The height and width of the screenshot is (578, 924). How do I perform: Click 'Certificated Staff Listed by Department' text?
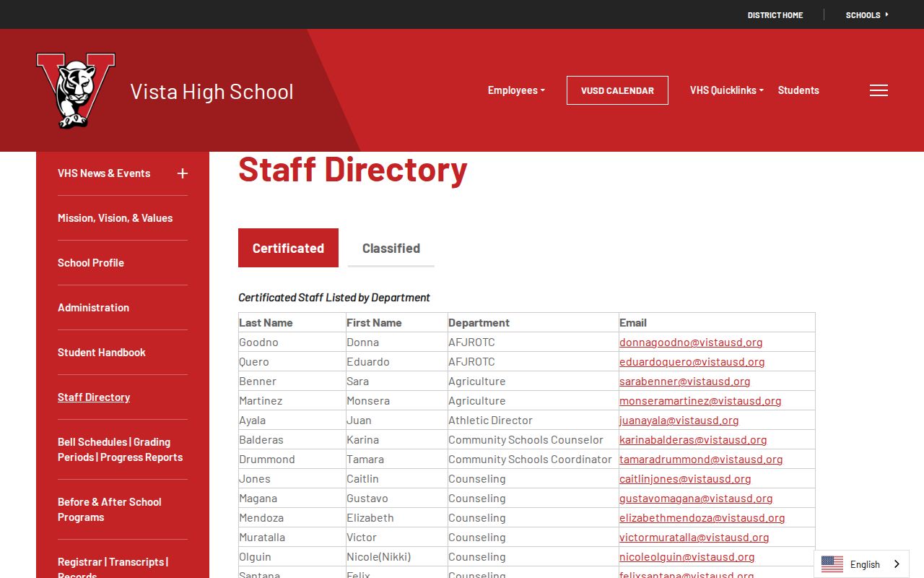(x=334, y=298)
